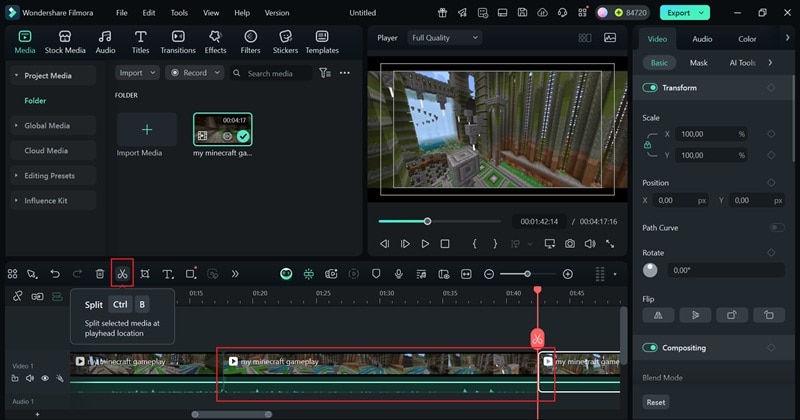Open the media filter and sort icon

(x=324, y=73)
